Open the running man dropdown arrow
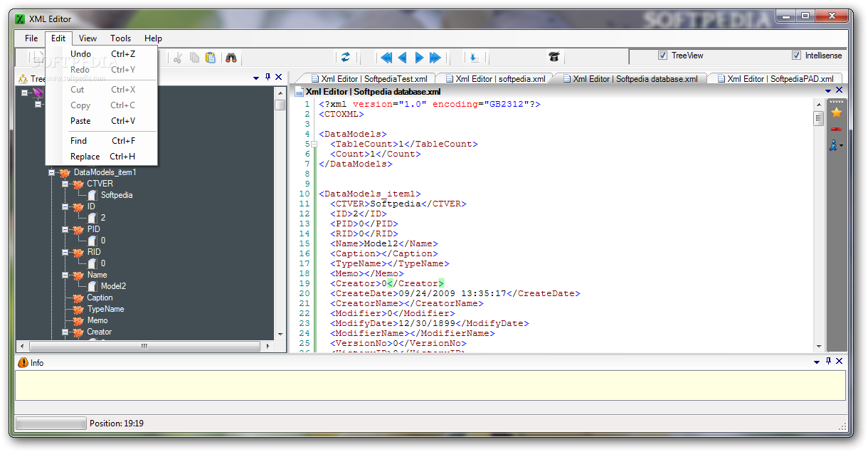The width and height of the screenshot is (868, 452). [x=842, y=146]
